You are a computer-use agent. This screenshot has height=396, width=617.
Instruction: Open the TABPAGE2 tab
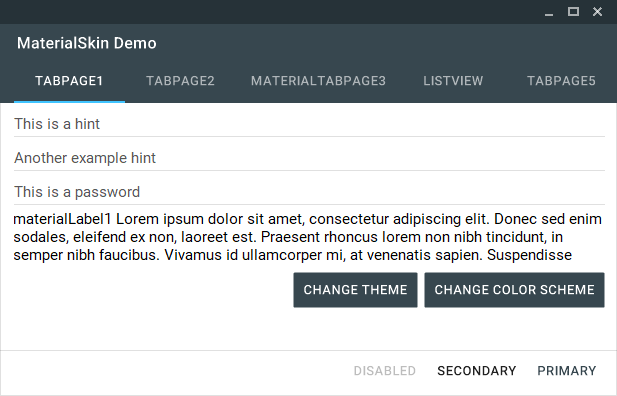[180, 81]
